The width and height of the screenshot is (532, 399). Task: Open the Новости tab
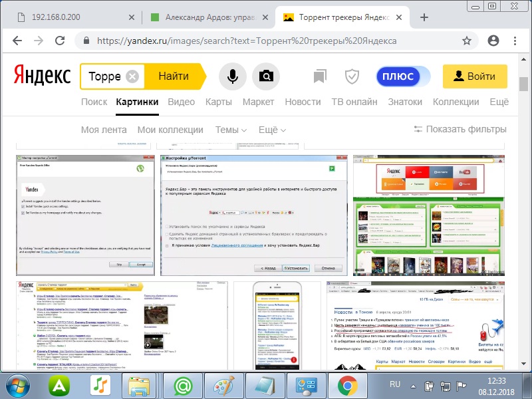click(303, 102)
